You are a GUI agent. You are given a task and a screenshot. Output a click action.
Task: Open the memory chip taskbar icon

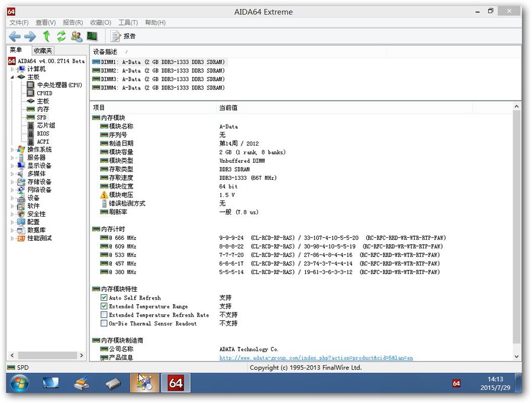coord(113,383)
